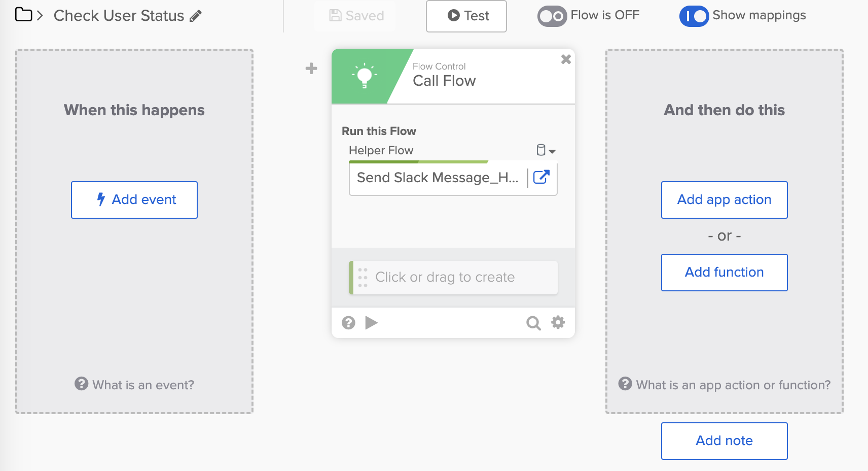Click the pencil icon to rename Check User Status
Screen dimensions: 868x471
[x=196, y=16]
